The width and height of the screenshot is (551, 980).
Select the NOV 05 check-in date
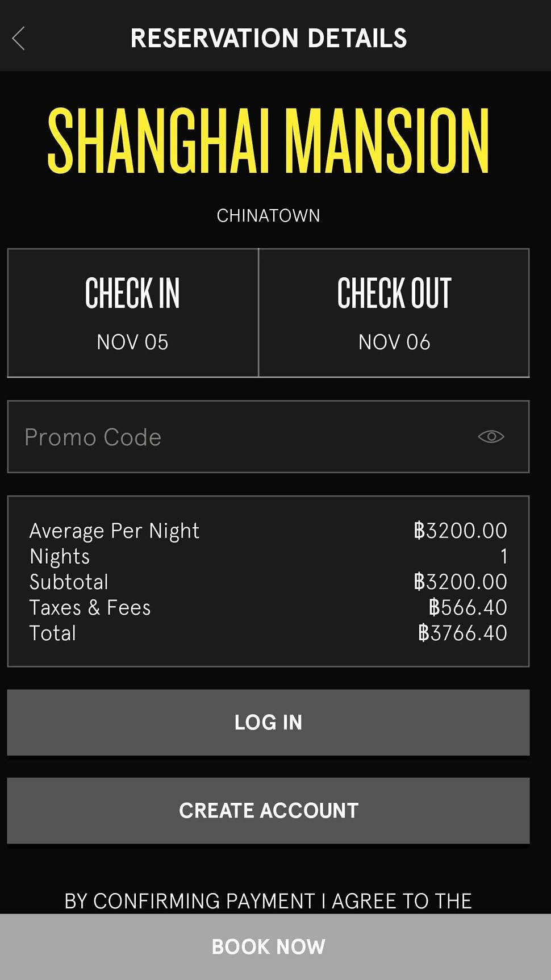pyautogui.click(x=132, y=342)
